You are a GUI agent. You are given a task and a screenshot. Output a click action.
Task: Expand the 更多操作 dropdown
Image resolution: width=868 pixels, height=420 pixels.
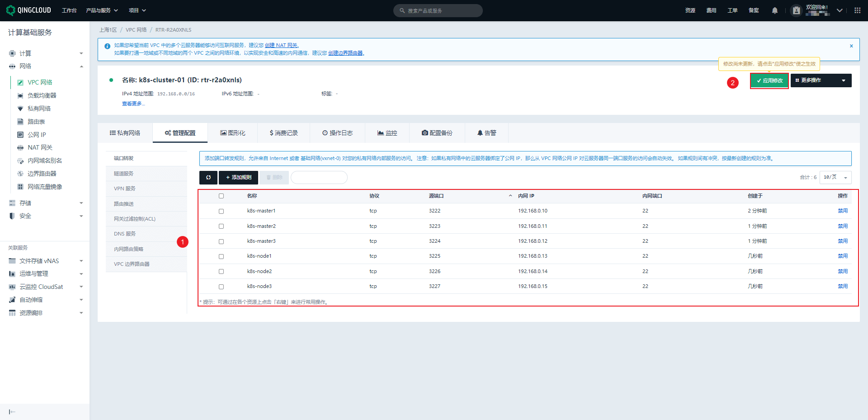[821, 80]
